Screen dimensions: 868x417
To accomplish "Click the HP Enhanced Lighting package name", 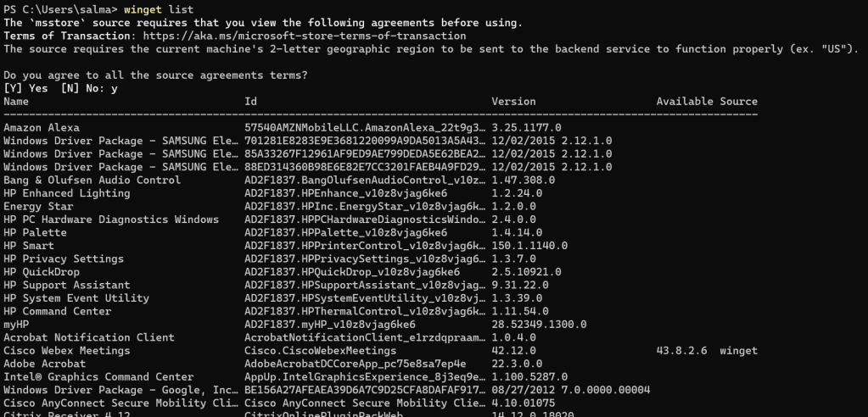I will [x=55, y=193].
